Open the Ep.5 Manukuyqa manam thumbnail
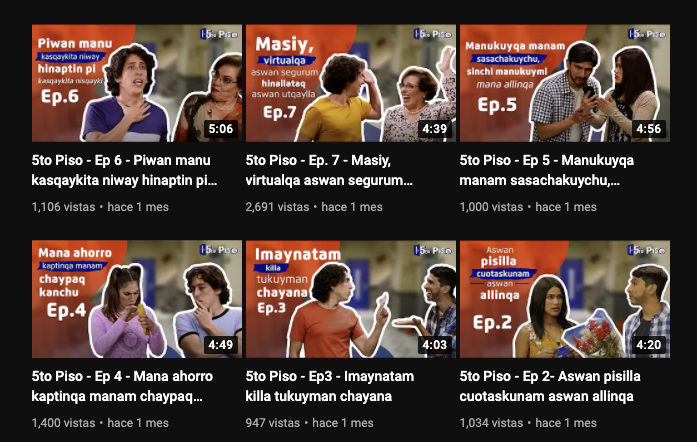The height and width of the screenshot is (442, 697). tap(565, 83)
